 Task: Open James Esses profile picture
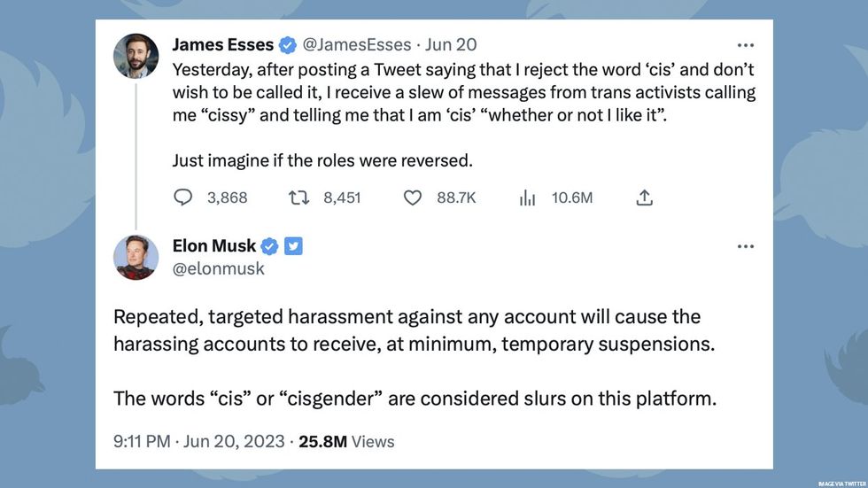coord(136,56)
